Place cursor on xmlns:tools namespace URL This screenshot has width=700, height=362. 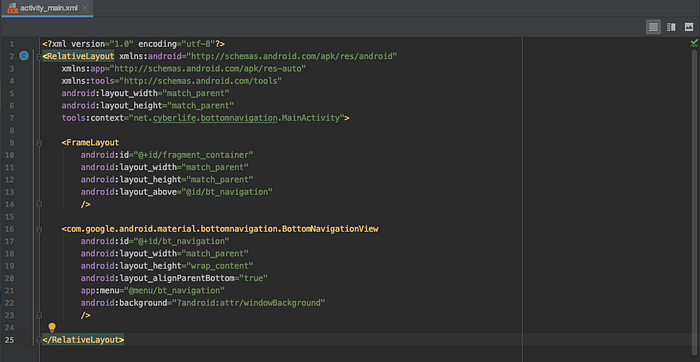200,81
